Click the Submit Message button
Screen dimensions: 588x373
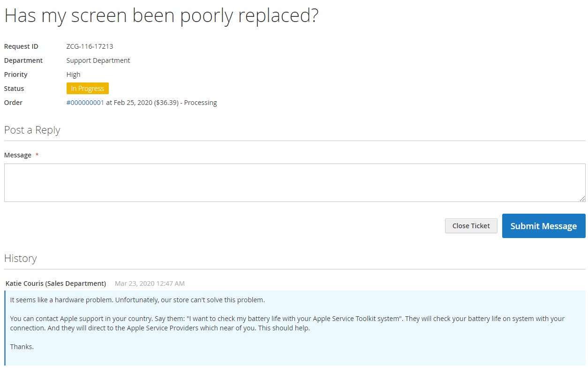click(543, 226)
